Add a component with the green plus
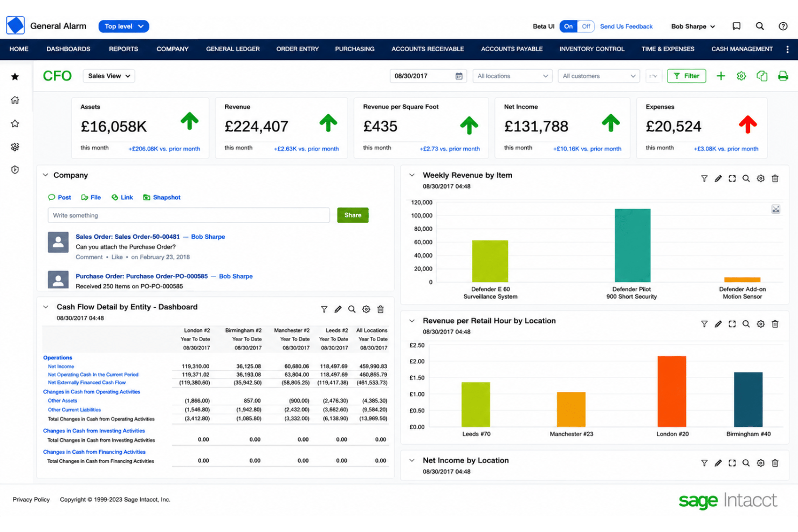 (721, 76)
